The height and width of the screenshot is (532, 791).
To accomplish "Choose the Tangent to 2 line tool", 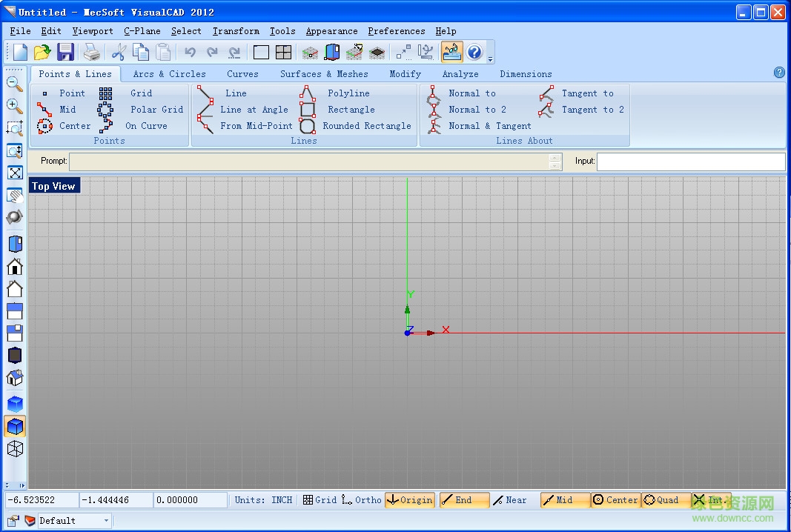I will coord(593,109).
